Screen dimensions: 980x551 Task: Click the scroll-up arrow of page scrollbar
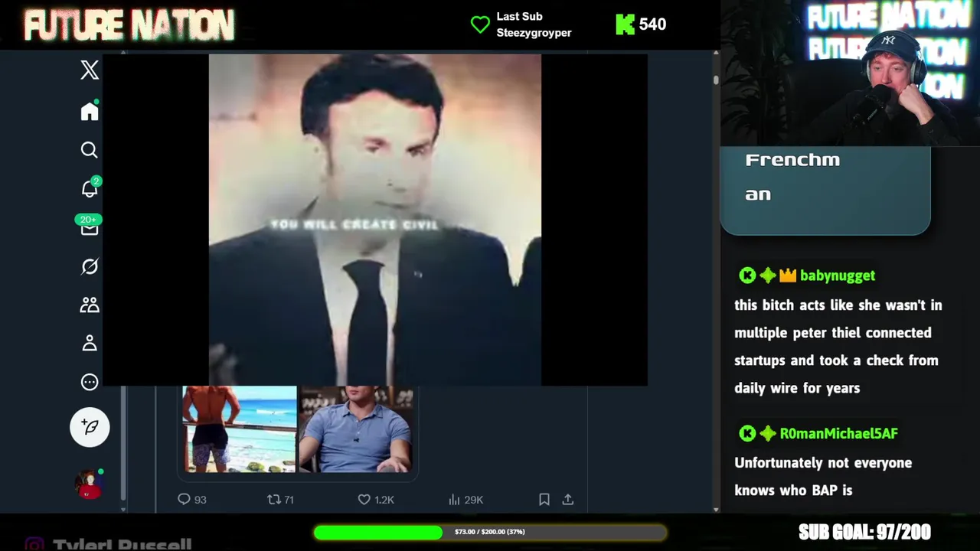(716, 53)
